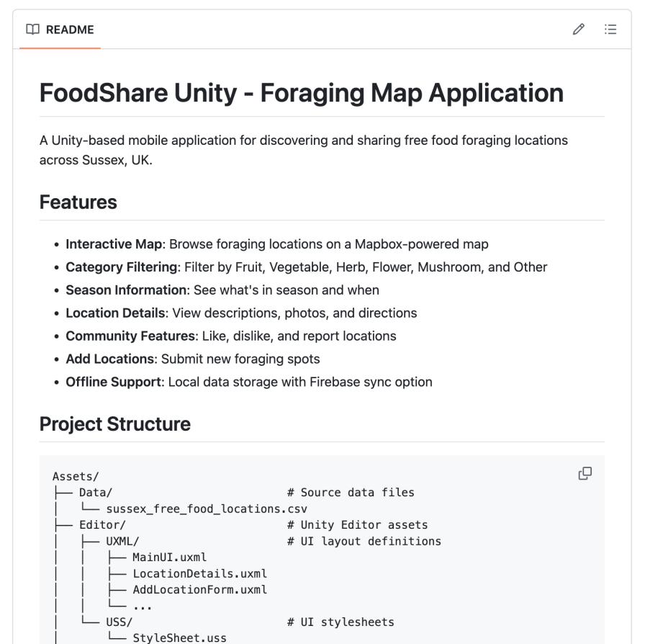Click the 'Location Details' bullet text
645x644 pixels.
[241, 313]
